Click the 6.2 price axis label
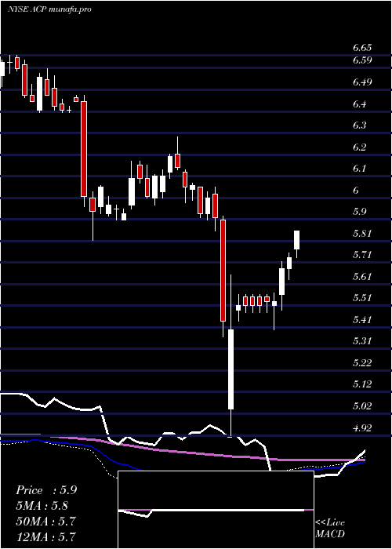Viewport: 392px width, 549px height. [359, 147]
